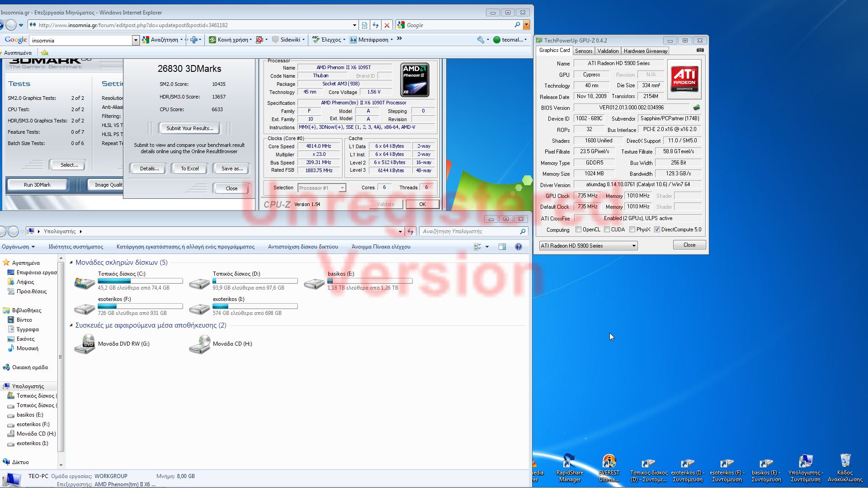The height and width of the screenshot is (488, 868).
Task: Open the Hardware Giveaway tab in GPU-Z
Action: 645,51
